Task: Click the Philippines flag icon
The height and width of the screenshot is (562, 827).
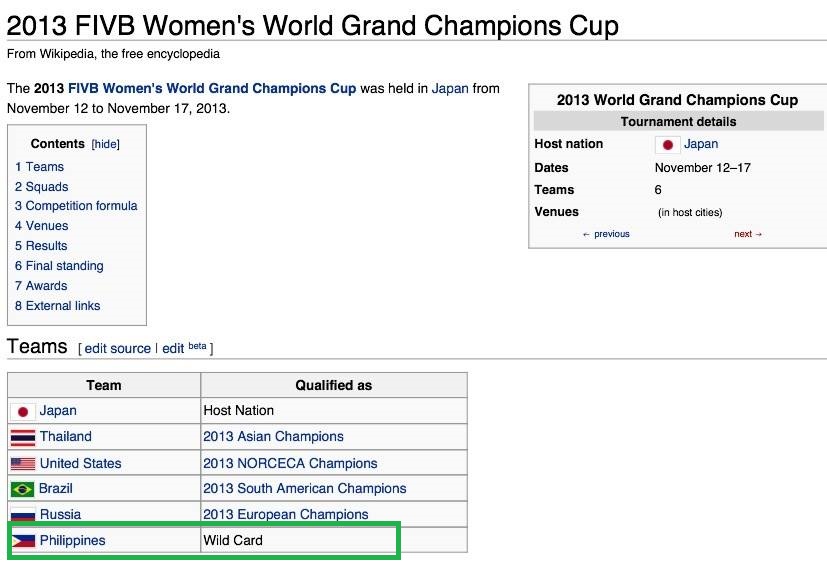Action: (22, 541)
